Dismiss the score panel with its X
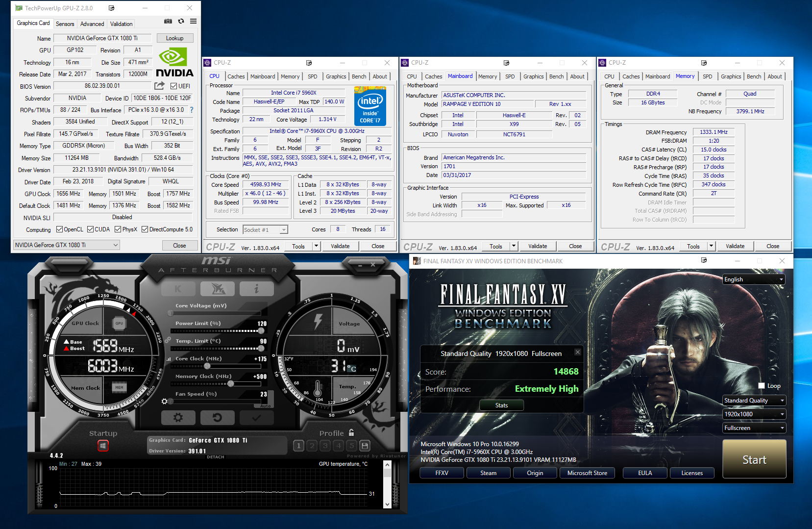Viewport: 812px width, 529px height. [578, 352]
